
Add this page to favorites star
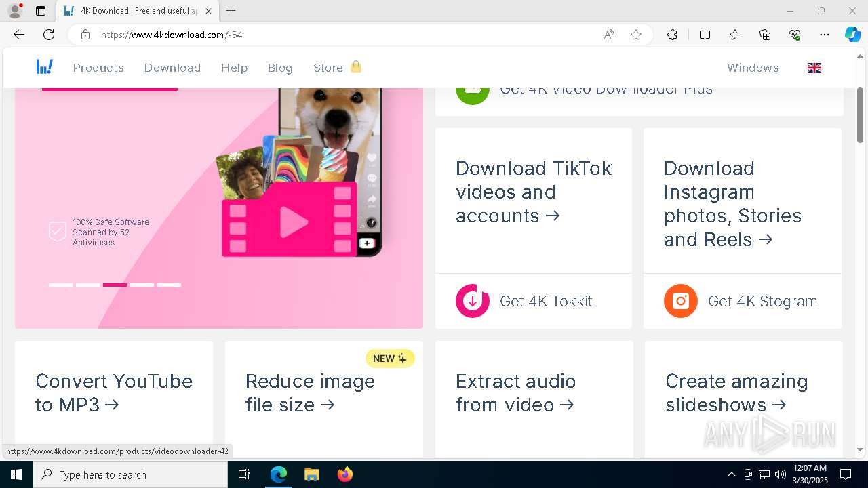click(636, 35)
